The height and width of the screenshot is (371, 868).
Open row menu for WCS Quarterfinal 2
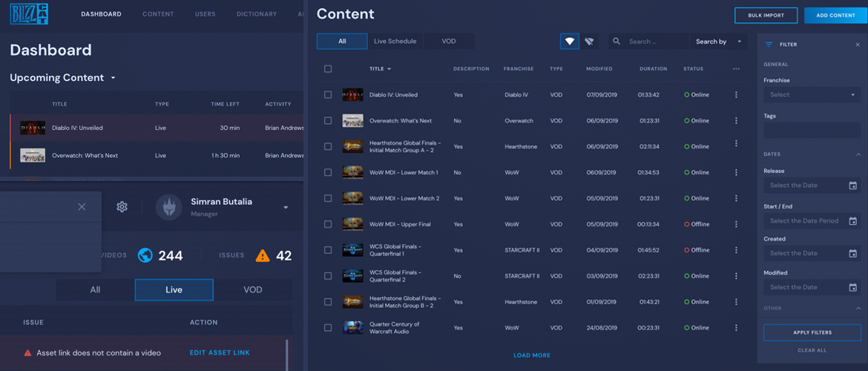click(736, 276)
